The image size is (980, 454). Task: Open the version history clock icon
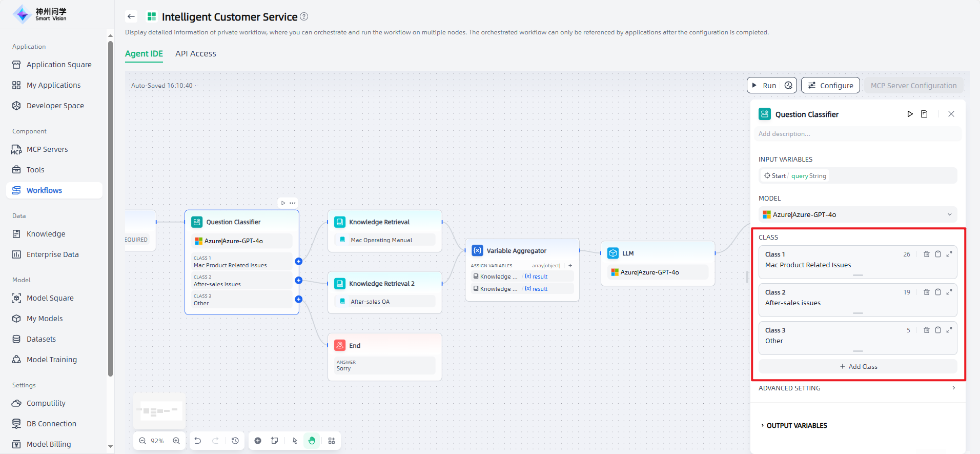tap(235, 441)
